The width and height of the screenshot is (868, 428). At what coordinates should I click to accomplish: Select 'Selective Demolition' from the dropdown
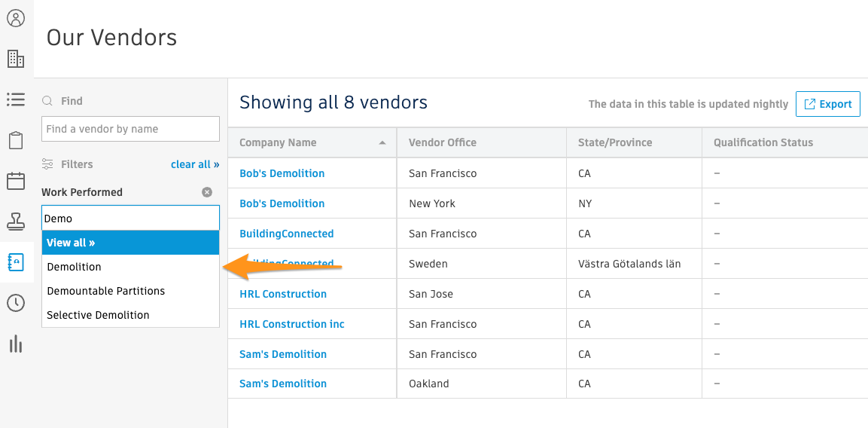click(x=131, y=315)
